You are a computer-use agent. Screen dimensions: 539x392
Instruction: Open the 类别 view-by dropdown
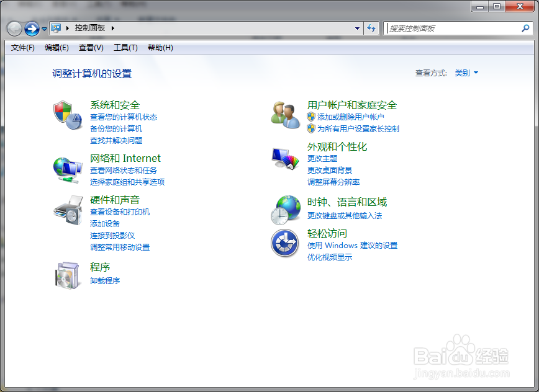coord(466,73)
